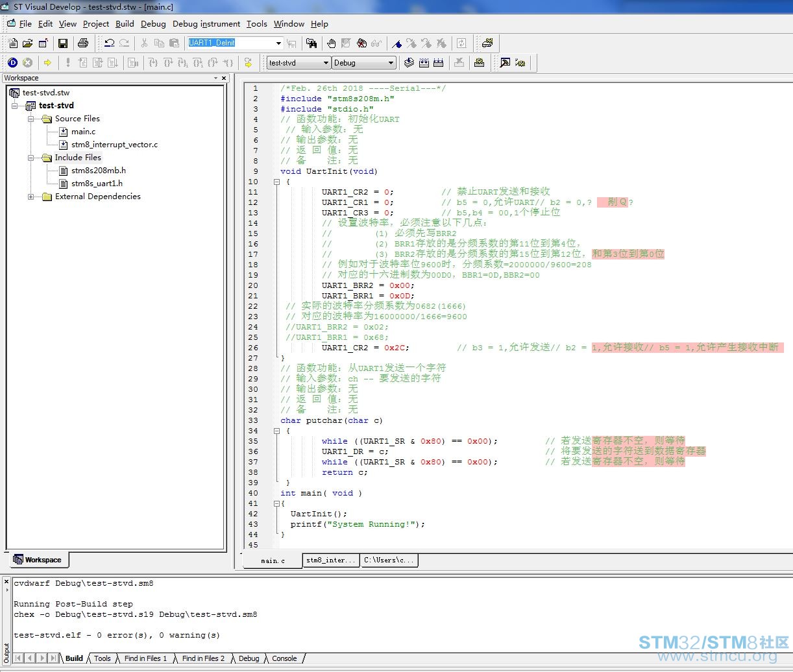Image resolution: width=793 pixels, height=672 pixels.
Task: Click the close X of Workspace panel
Action: [x=224, y=78]
